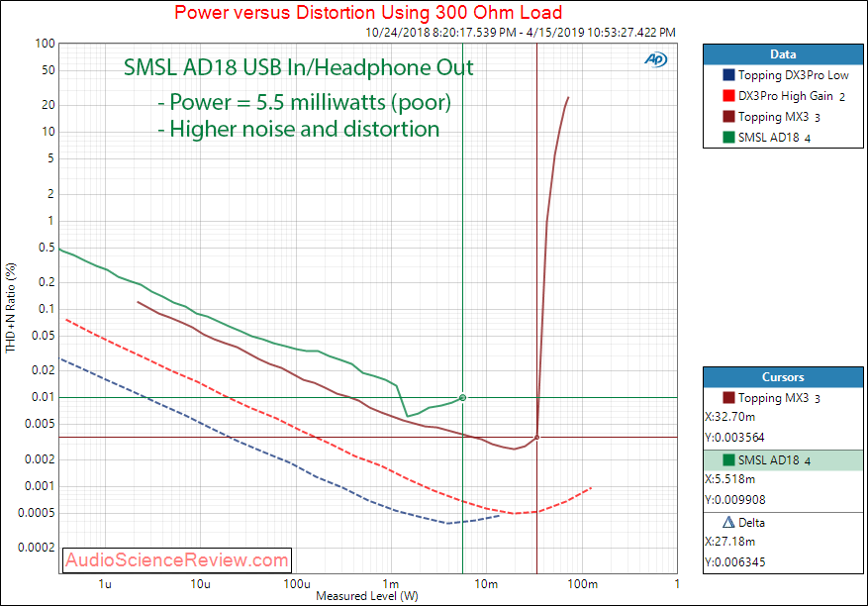Click the "1u" tick on the X-axis
868x606 pixels.
point(105,584)
